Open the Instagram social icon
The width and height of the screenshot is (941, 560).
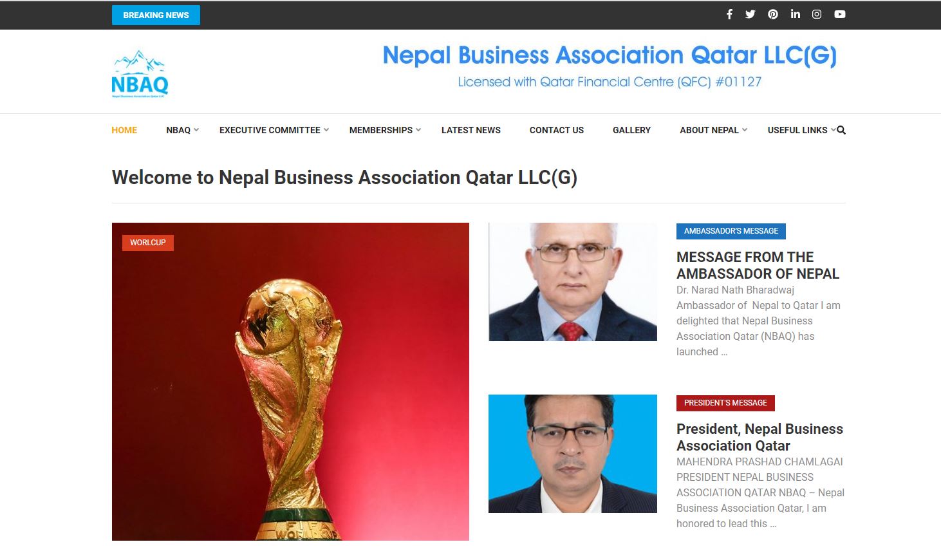(817, 14)
